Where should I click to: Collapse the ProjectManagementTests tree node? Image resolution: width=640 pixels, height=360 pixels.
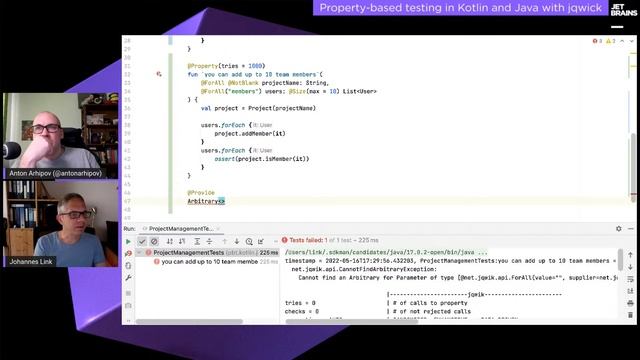139,253
